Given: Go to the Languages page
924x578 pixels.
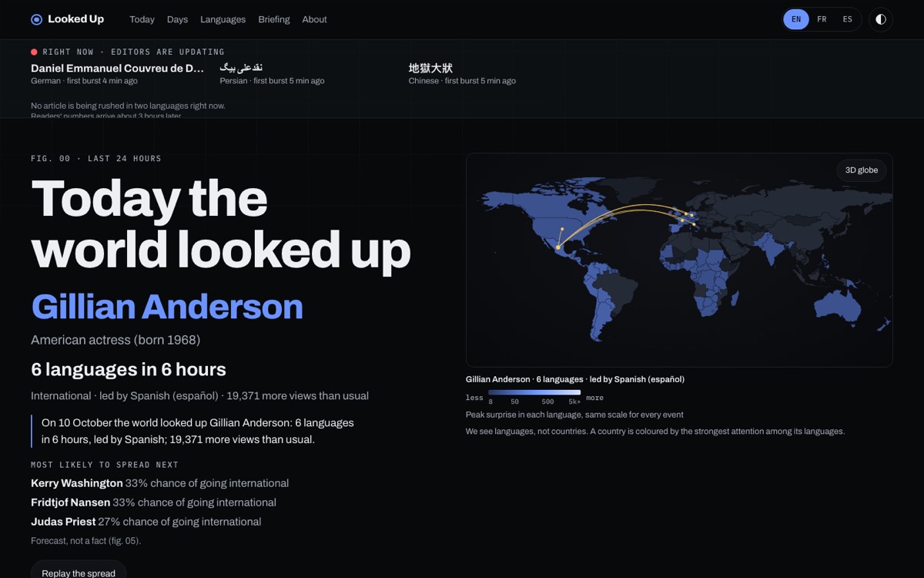Looking at the screenshot, I should tap(223, 19).
